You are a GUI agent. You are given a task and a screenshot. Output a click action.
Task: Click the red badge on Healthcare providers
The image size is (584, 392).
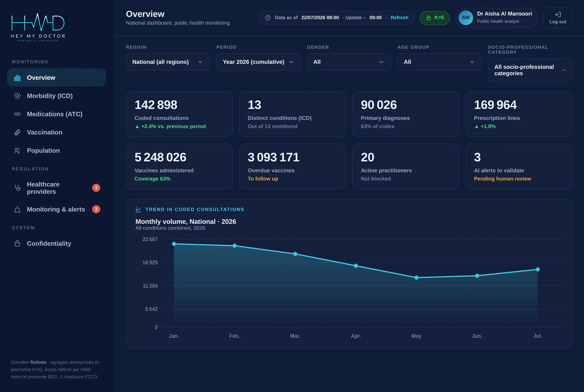(x=96, y=188)
